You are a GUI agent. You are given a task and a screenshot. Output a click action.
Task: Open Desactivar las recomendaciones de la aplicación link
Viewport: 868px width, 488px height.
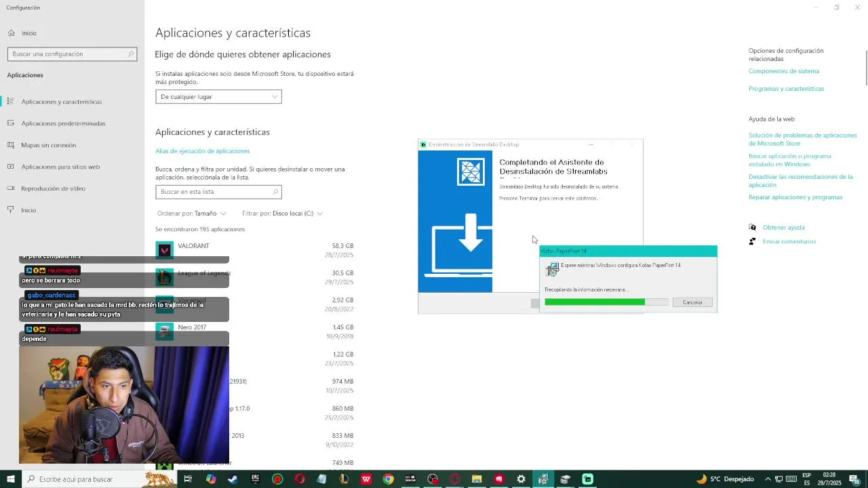800,180
